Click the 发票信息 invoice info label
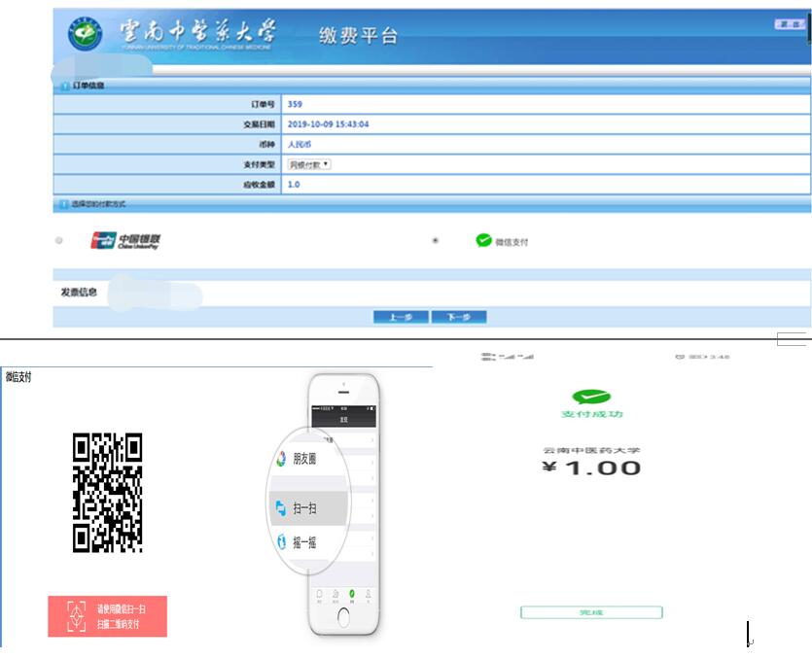The image size is (812, 659). click(x=79, y=292)
